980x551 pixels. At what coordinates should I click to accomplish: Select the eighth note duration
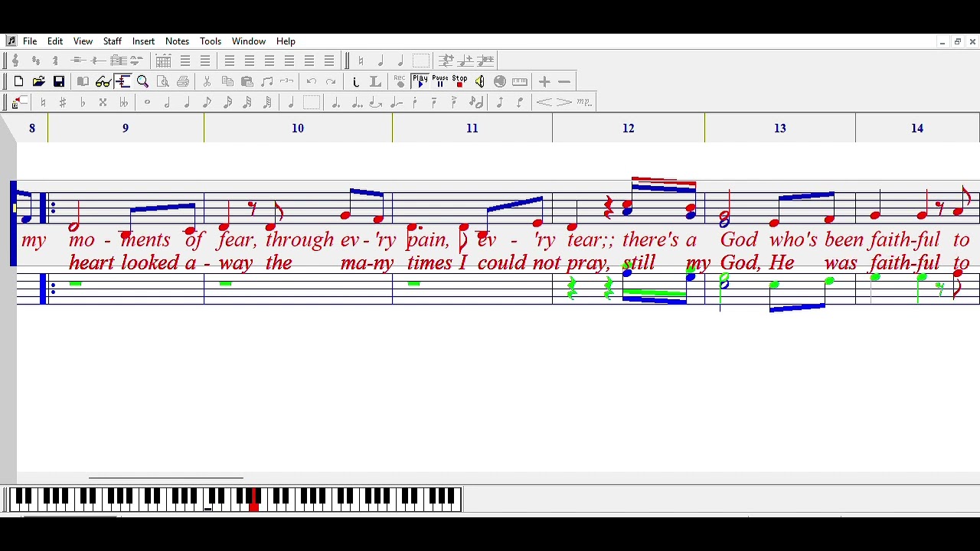point(207,103)
